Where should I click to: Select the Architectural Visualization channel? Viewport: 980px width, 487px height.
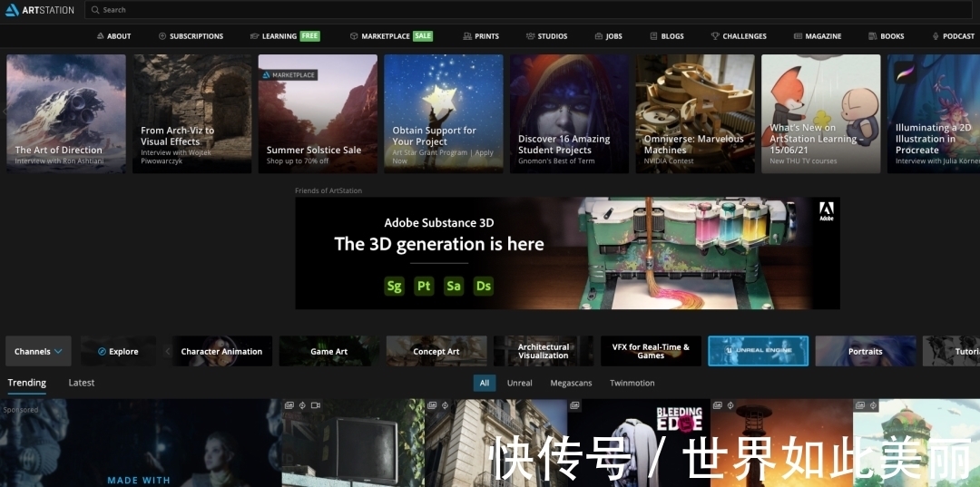click(x=544, y=351)
